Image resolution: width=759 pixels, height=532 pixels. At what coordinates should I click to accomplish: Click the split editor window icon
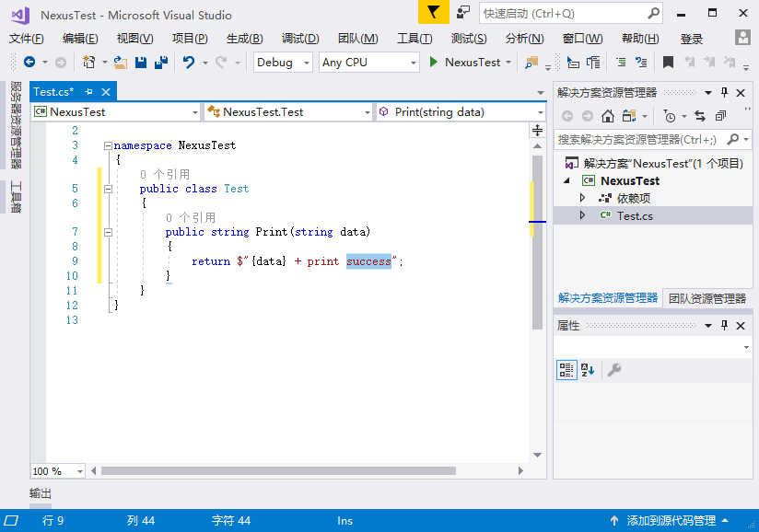click(537, 130)
